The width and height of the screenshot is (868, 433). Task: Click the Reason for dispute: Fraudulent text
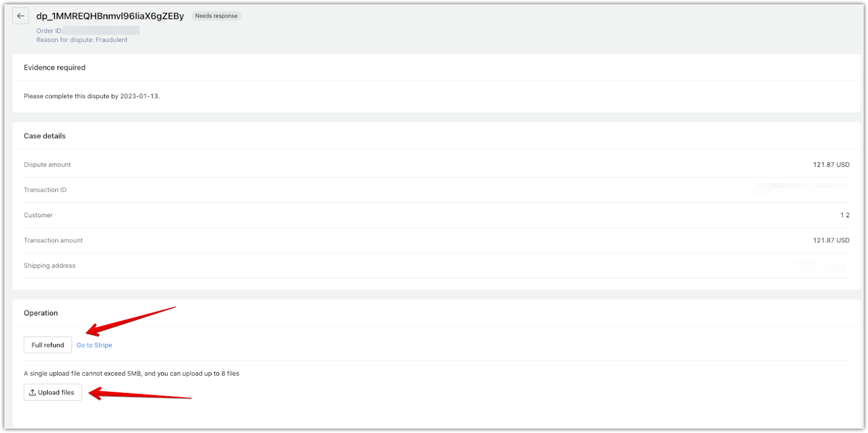click(82, 40)
